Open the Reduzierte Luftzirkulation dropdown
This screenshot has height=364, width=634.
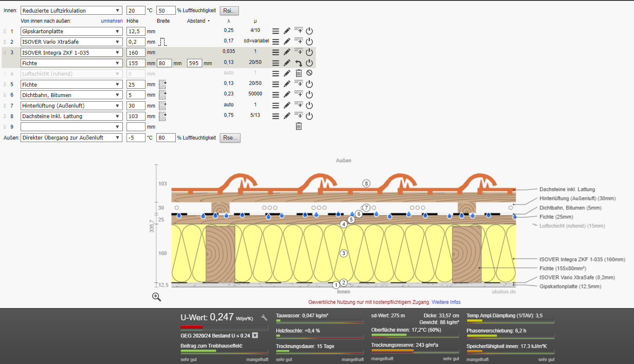[71, 11]
